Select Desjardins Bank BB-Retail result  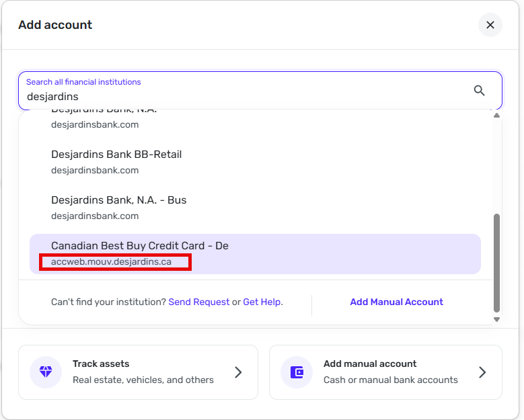pyautogui.click(x=255, y=162)
